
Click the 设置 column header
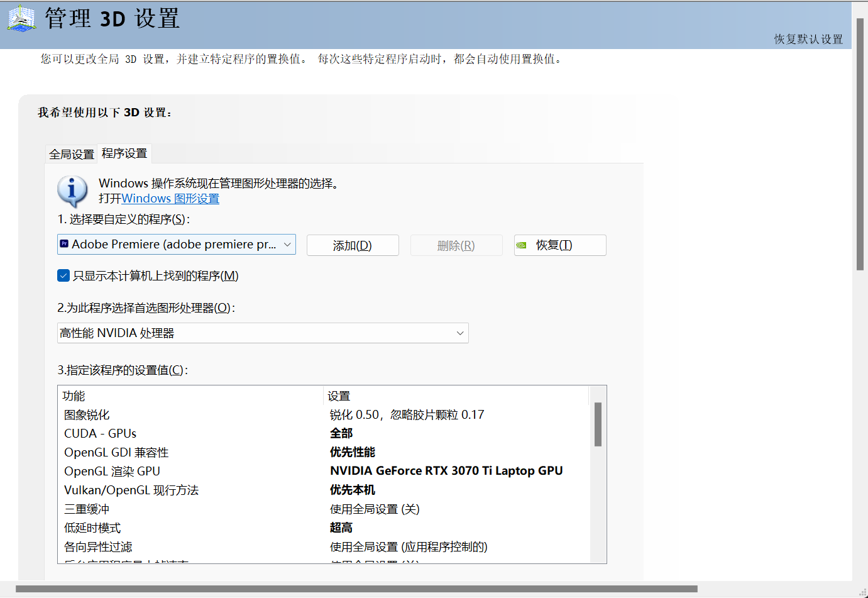456,396
